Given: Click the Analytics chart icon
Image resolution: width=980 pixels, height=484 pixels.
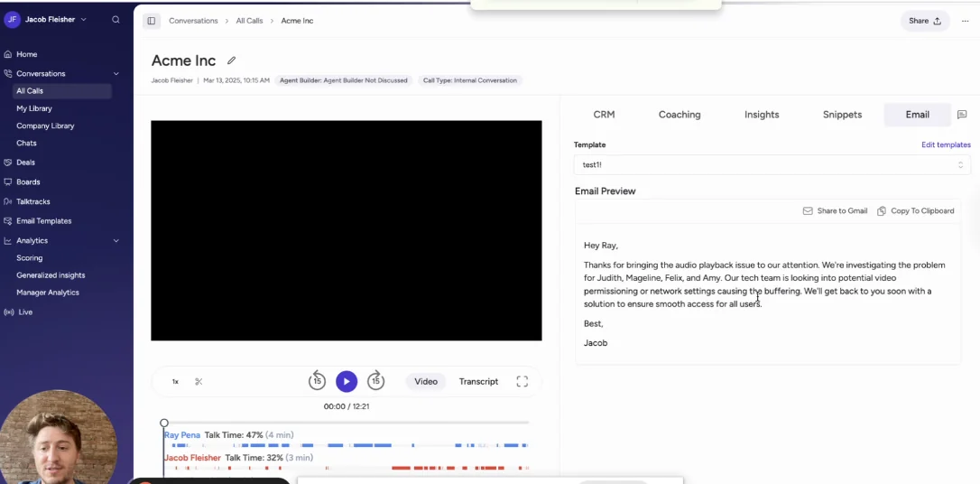Looking at the screenshot, I should (x=7, y=240).
